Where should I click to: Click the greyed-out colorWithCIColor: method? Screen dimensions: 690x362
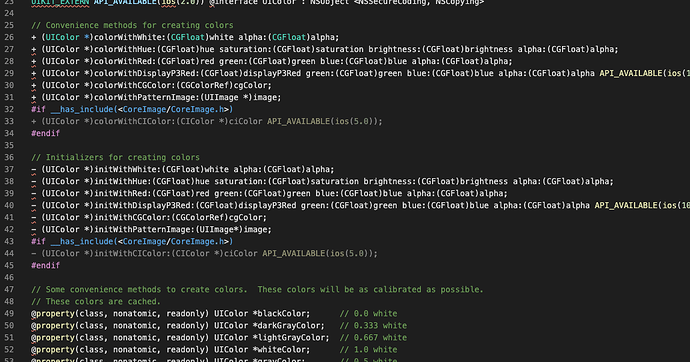click(135, 121)
